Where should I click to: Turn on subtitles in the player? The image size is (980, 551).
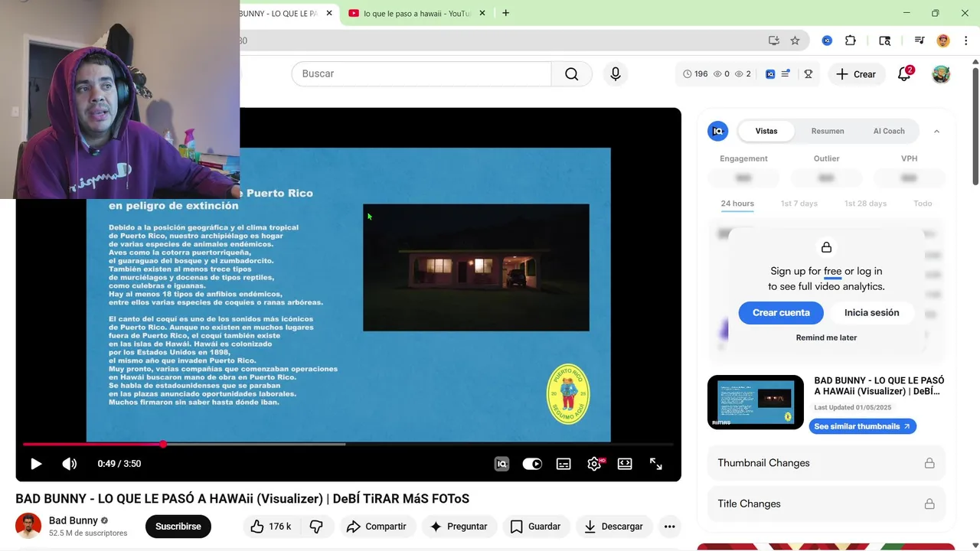[563, 464]
